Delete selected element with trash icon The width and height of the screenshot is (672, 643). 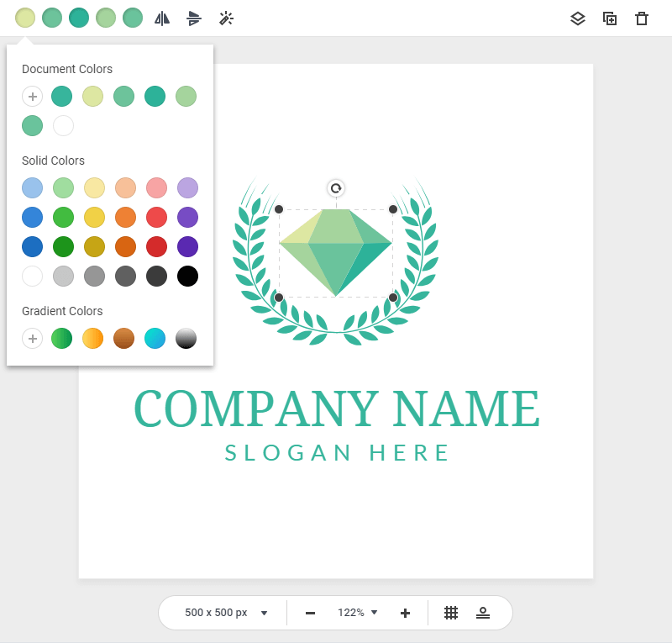[x=642, y=18]
